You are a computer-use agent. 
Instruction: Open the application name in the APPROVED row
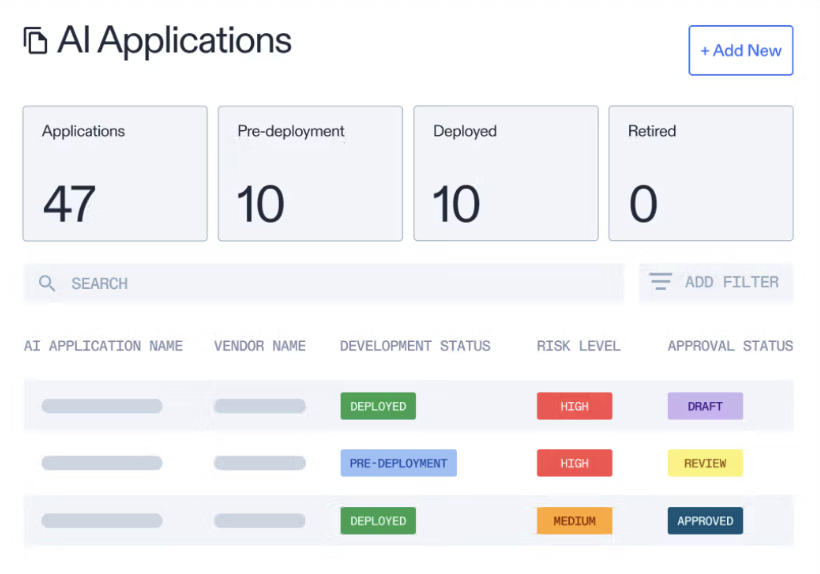(x=102, y=521)
